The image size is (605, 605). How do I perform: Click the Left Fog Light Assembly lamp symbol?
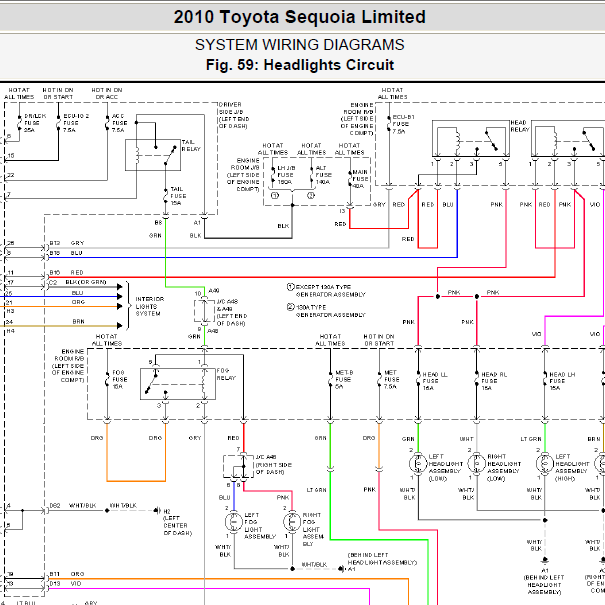coord(234,522)
